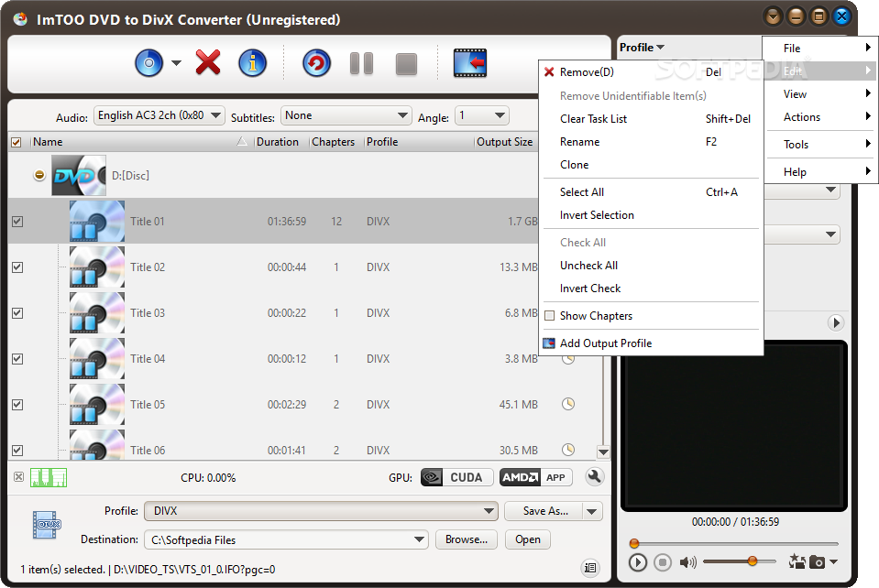Click the snapshot camera icon
Screen dimensions: 879x588
818,561
